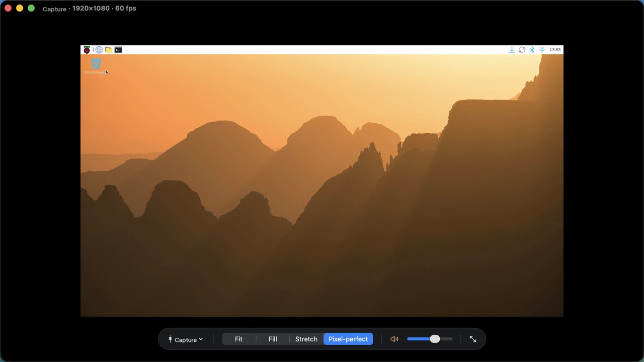Launch the terminal from the panel
The height and width of the screenshot is (362, 644).
click(x=118, y=50)
